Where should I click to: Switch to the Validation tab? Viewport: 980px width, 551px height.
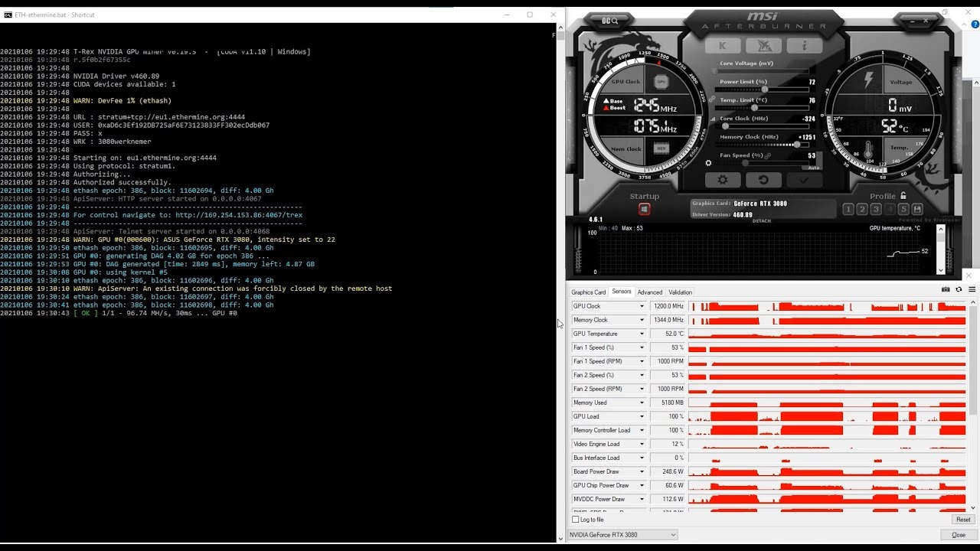(x=680, y=292)
